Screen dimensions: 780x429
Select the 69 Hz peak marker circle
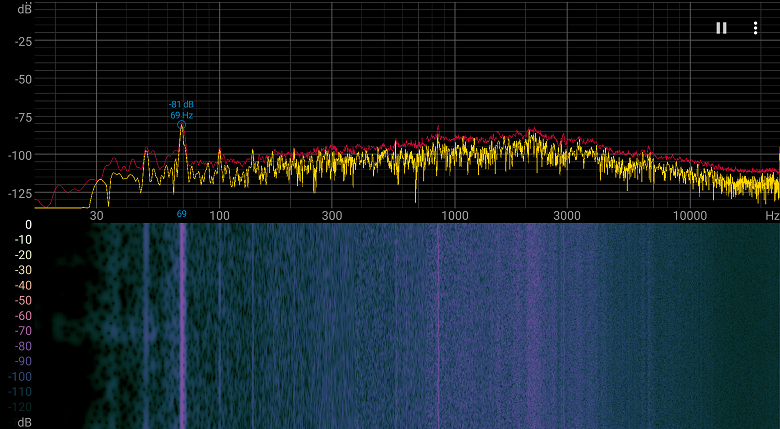[182, 125]
